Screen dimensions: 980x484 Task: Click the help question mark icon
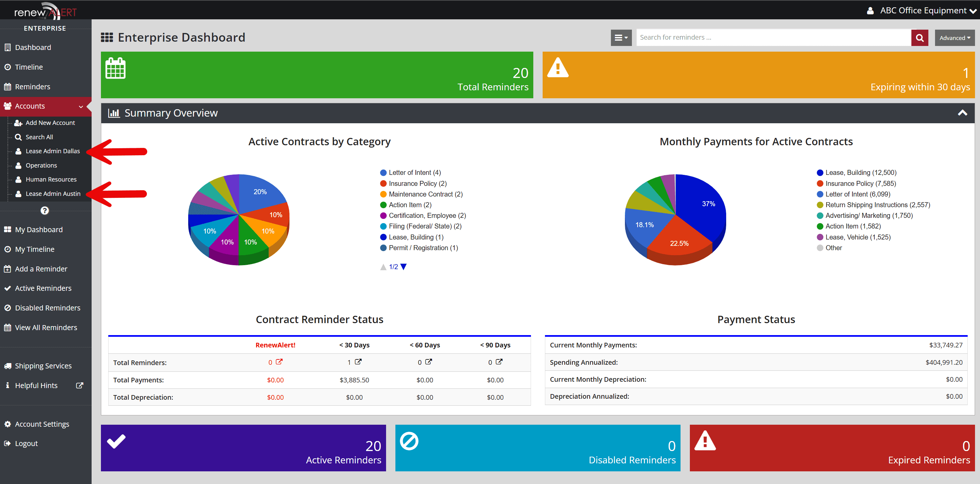pos(45,210)
